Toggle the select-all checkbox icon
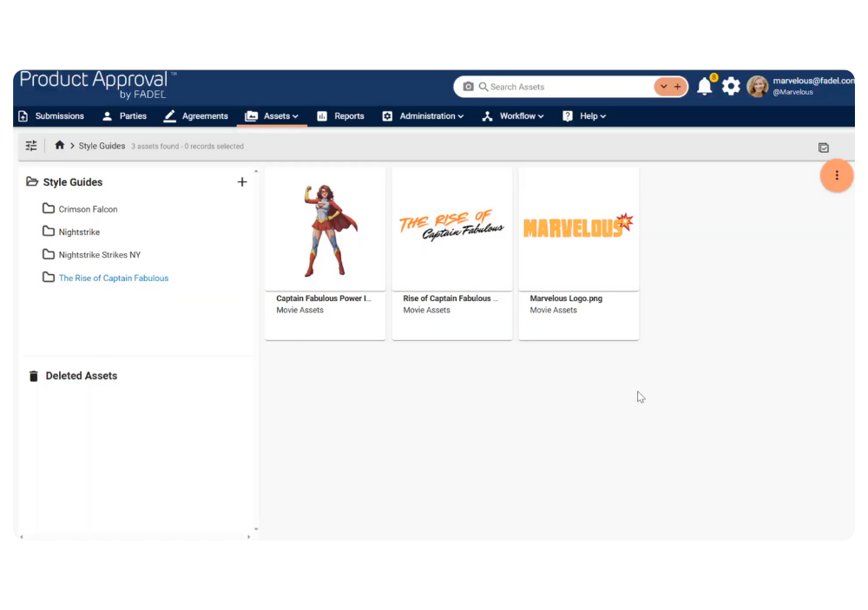This screenshot has height=610, width=868. (x=824, y=148)
